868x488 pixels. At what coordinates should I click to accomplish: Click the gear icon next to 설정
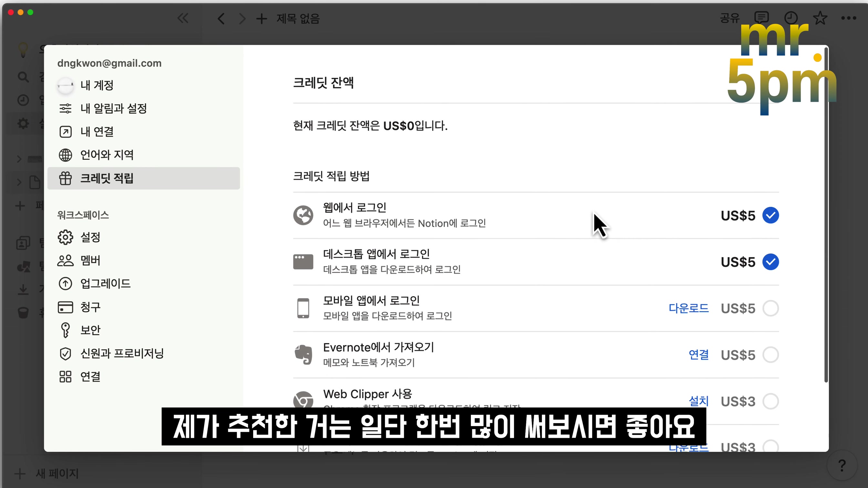(65, 237)
